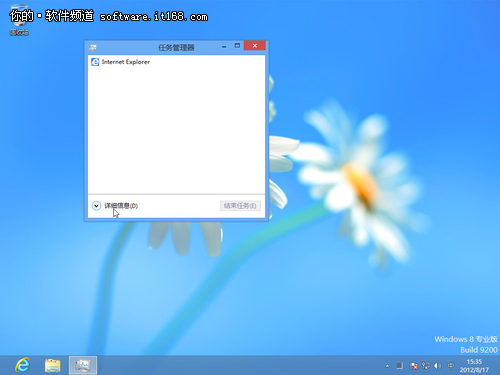Open File Explorer from the taskbar
500x375 pixels.
(x=53, y=365)
